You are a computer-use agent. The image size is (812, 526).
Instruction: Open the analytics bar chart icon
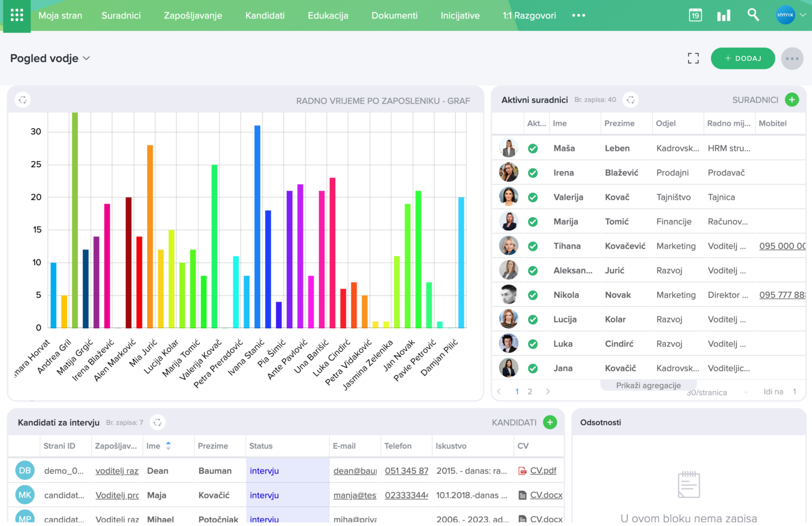[724, 16]
